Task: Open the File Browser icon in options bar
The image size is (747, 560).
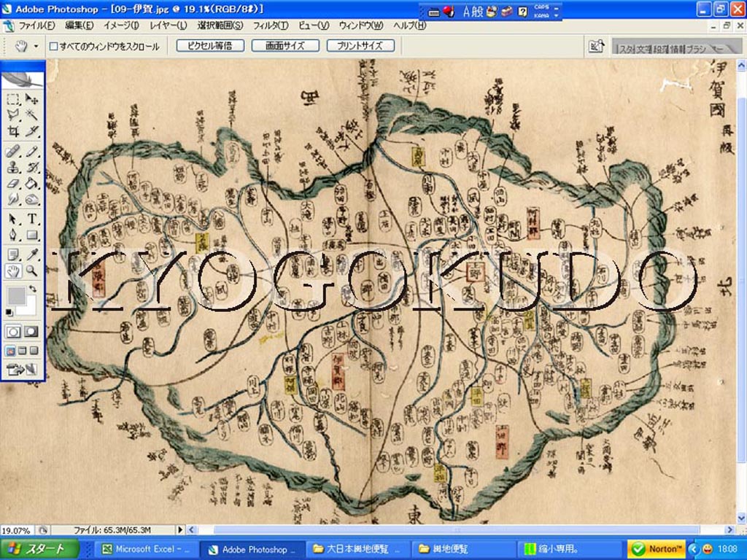Action: coord(597,46)
